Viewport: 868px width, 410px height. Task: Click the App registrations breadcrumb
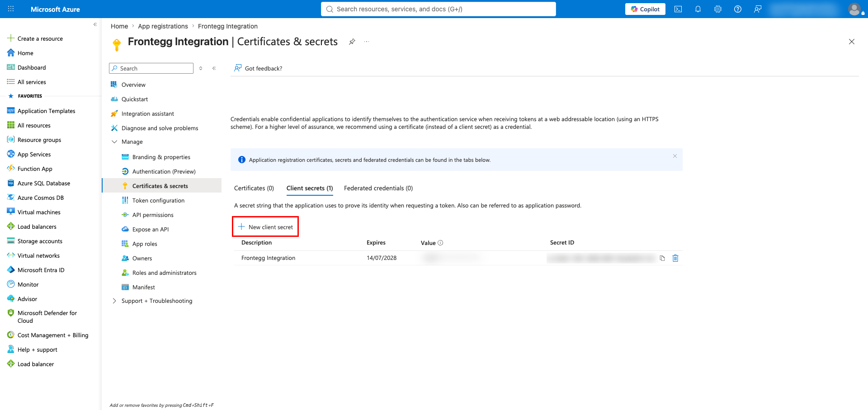point(163,26)
